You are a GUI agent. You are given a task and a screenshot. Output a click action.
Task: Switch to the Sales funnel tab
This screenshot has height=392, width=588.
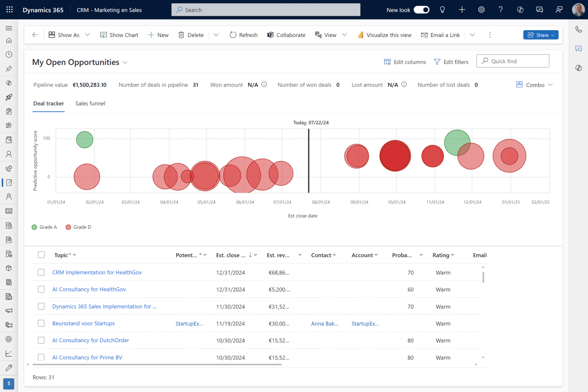(90, 103)
